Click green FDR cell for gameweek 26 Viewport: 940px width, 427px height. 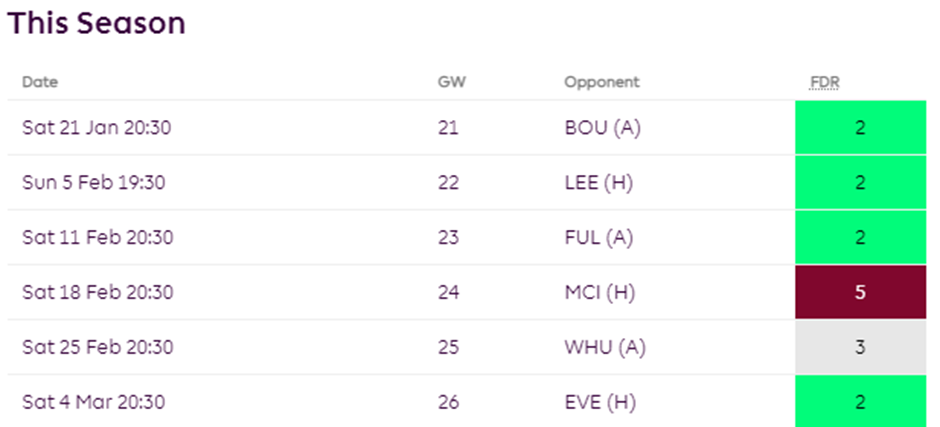[860, 401]
